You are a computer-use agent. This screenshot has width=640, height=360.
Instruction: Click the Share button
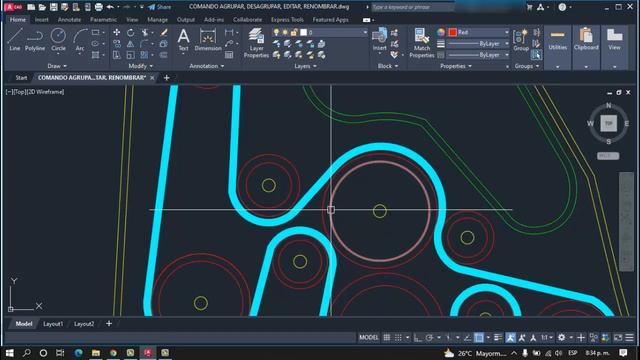[160, 7]
